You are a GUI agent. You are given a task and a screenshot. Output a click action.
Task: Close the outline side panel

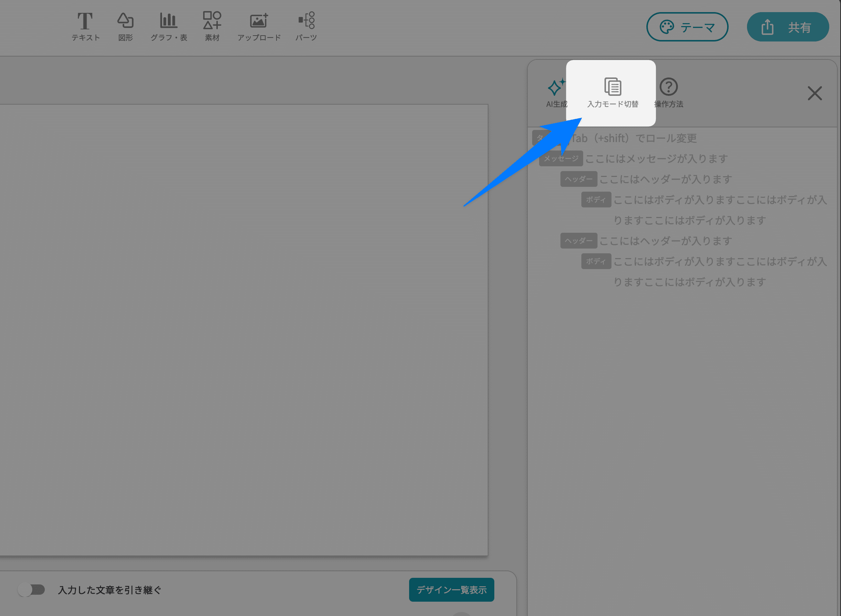coord(815,93)
